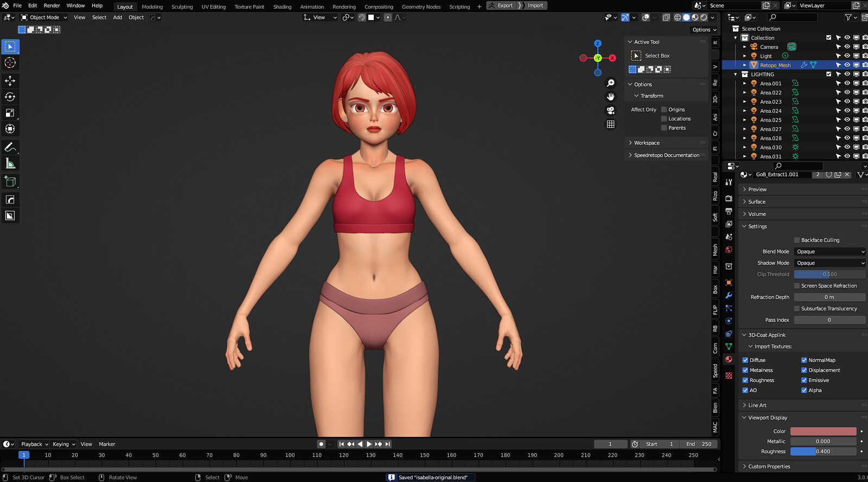Open the Physics properties tab
Viewport: 868px width, 482px height.
click(729, 321)
